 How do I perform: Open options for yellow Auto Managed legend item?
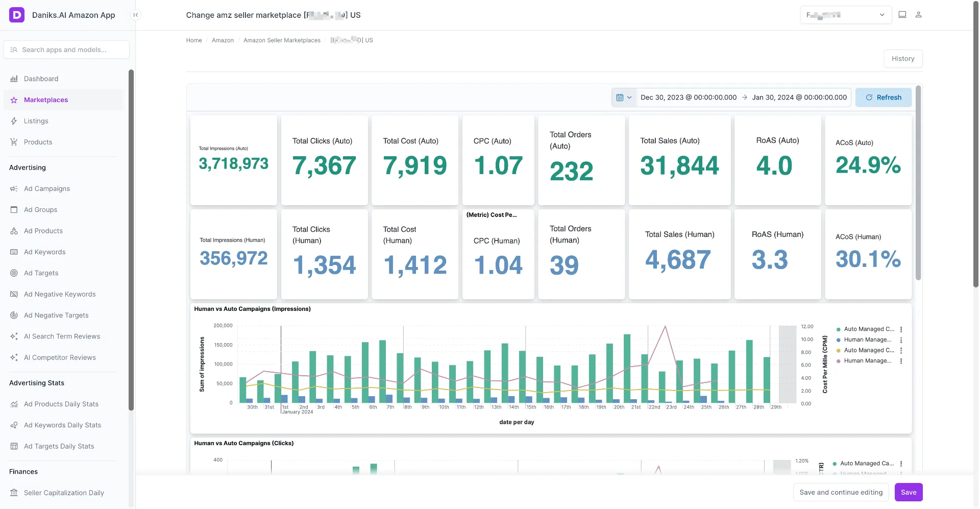tap(901, 350)
